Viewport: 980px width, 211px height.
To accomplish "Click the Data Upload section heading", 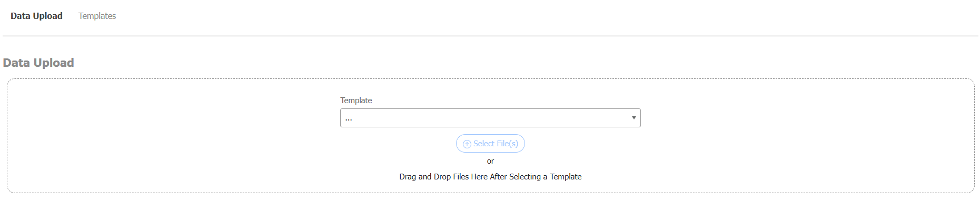I will coord(38,63).
